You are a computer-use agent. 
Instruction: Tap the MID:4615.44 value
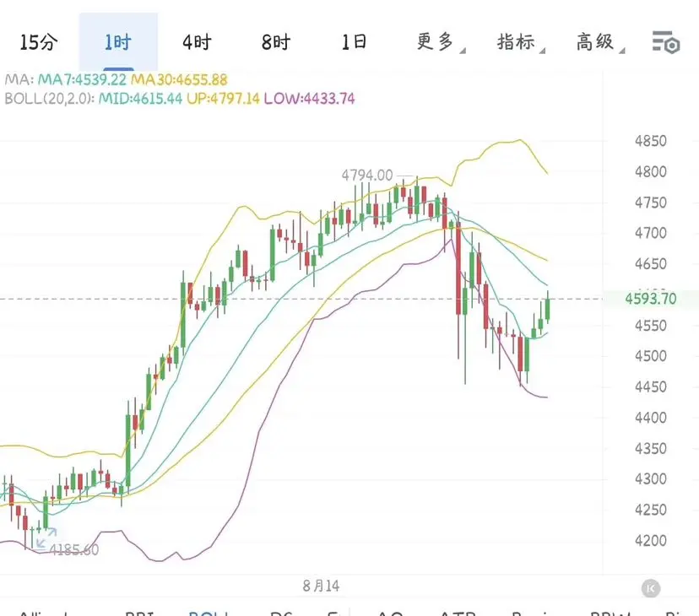point(140,98)
